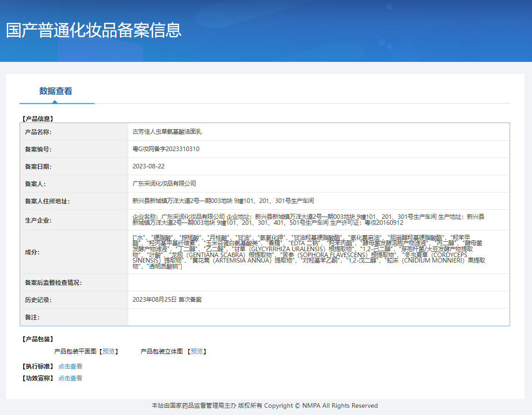Viewport: 532px width, 415px height.
Task: Click the 【功效宣称】 label
Action: (38, 378)
